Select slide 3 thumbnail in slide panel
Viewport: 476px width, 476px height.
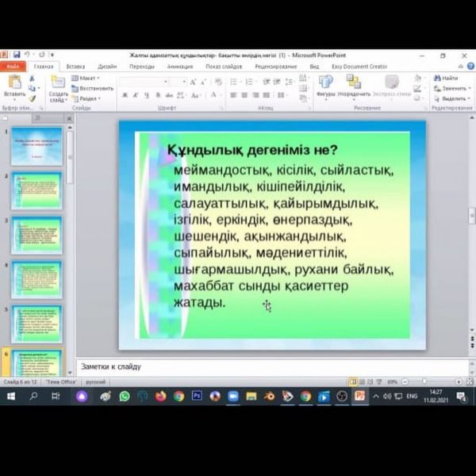[36, 236]
